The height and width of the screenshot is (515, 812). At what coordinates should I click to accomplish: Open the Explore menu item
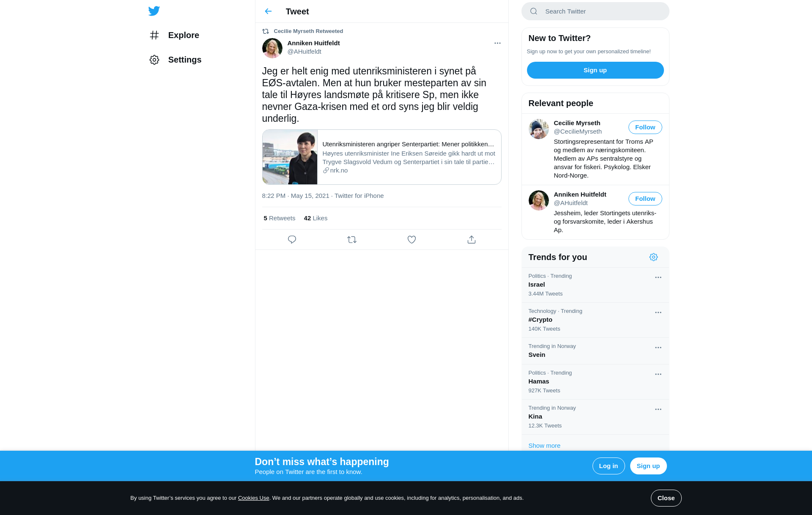coord(174,35)
